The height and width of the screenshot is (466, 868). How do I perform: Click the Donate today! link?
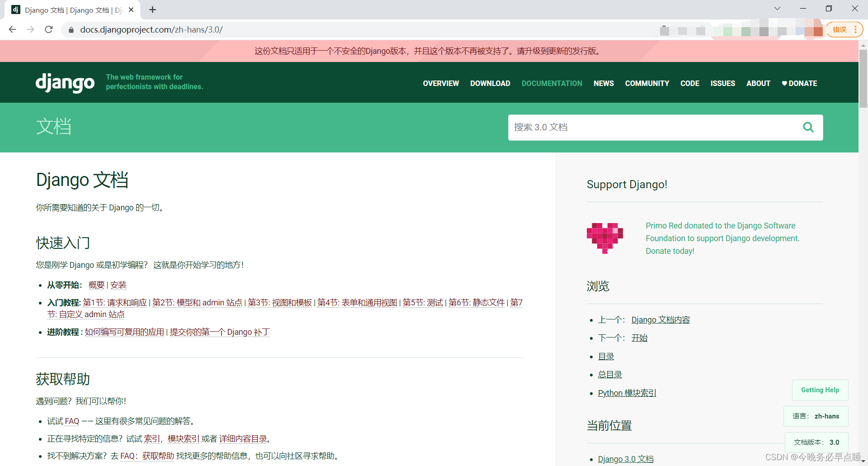(x=670, y=251)
